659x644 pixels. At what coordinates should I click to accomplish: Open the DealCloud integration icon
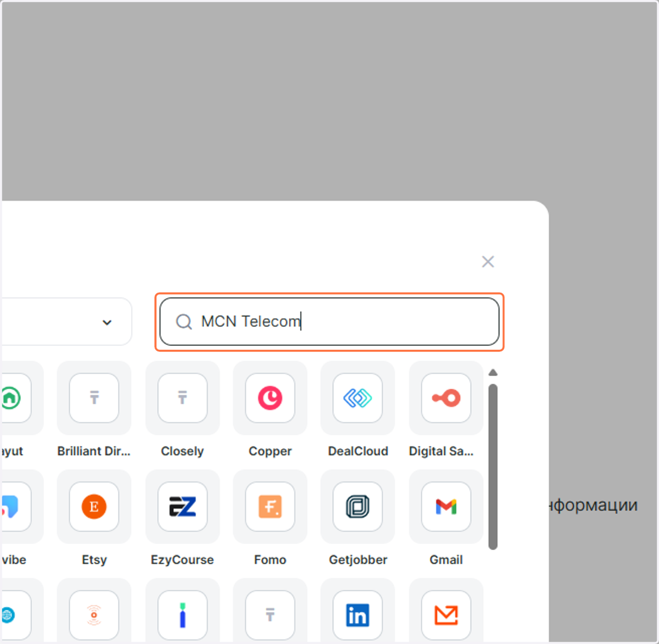(358, 398)
